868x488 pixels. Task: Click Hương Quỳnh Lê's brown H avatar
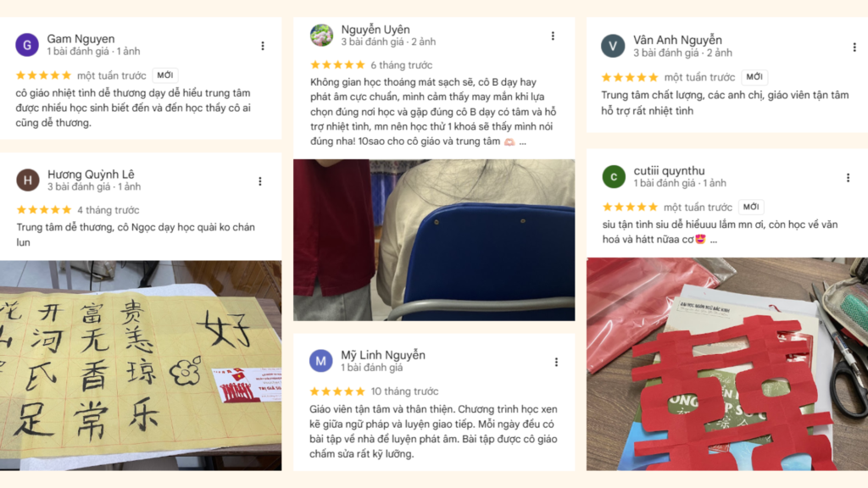(x=28, y=180)
